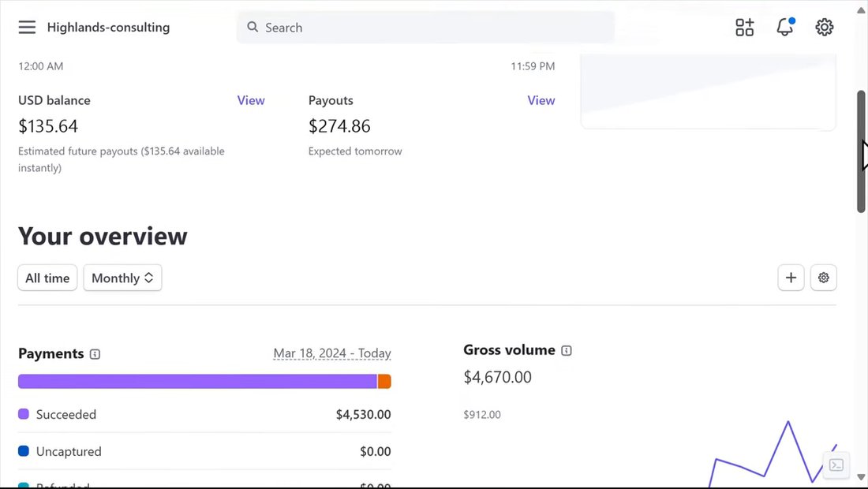Click the Estimated future payouts text
868x489 pixels.
click(x=122, y=159)
